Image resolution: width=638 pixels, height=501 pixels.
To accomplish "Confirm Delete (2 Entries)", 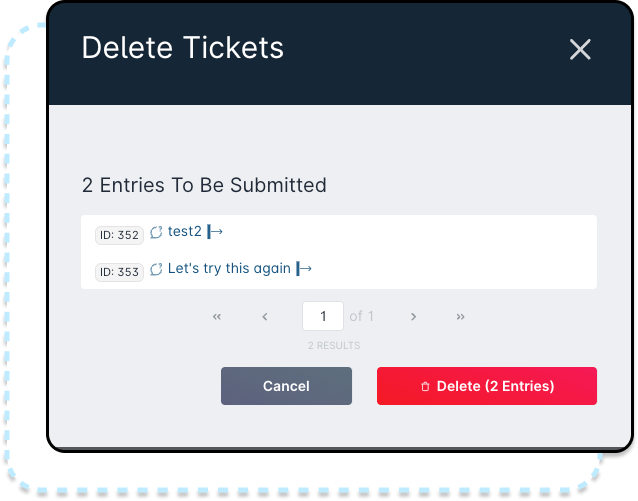I will (x=487, y=386).
